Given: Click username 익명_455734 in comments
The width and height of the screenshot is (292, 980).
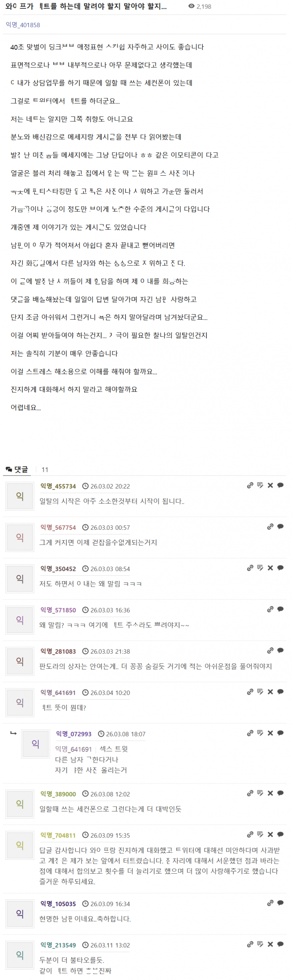Looking at the screenshot, I should pos(58,486).
